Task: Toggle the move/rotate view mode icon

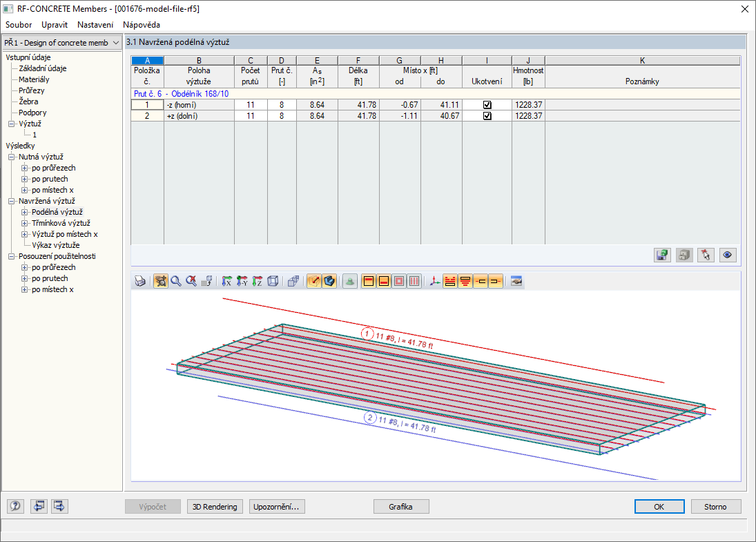Action: 161,281
